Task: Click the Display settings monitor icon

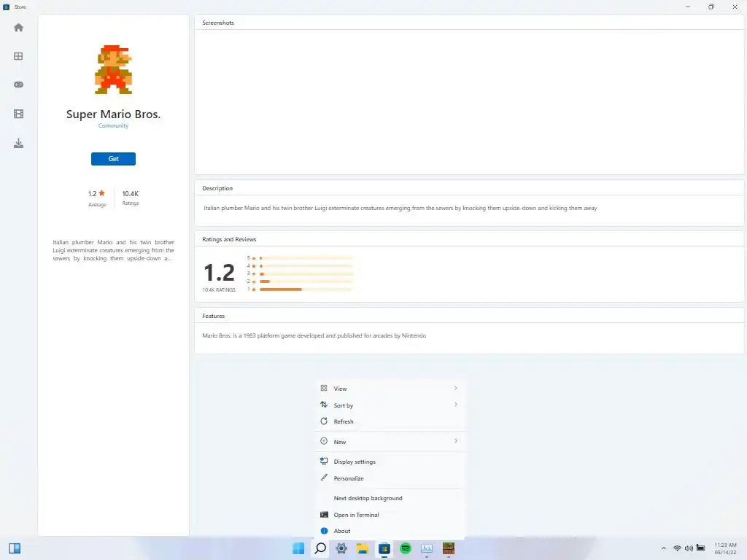Action: 324,461
